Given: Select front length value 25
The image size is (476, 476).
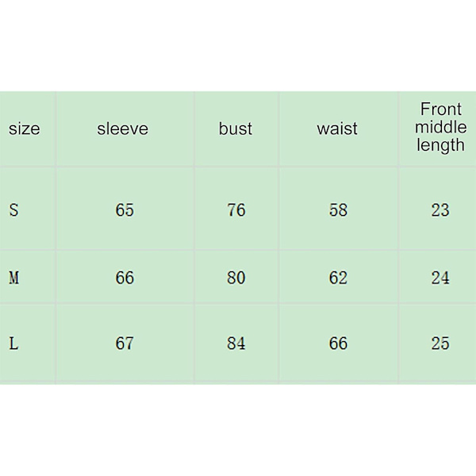Looking at the screenshot, I should tap(440, 344).
